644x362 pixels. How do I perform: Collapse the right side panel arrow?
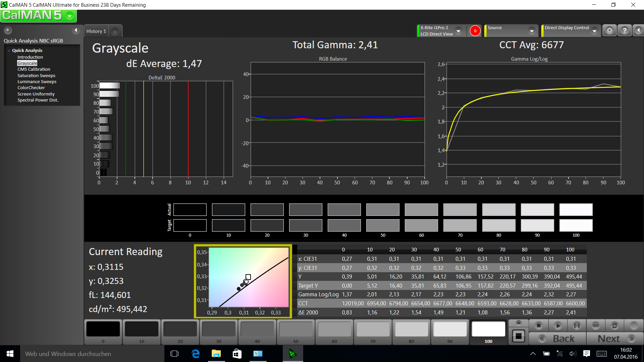[x=638, y=31]
